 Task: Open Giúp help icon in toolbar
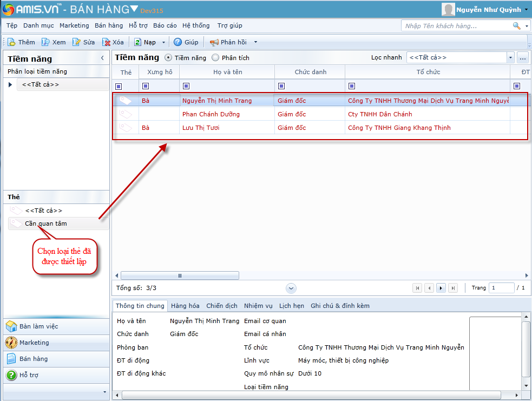pos(178,42)
